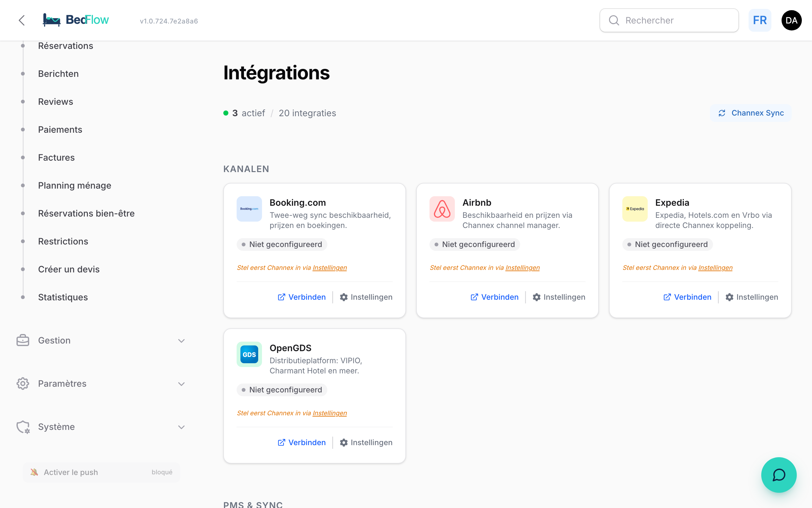Expand the Système section chevron
The height and width of the screenshot is (508, 812).
pyautogui.click(x=181, y=427)
